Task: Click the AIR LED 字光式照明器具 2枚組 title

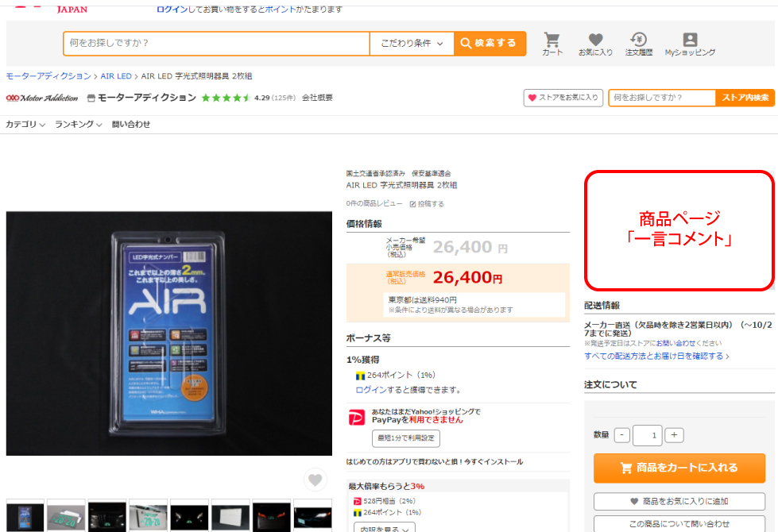Action: pos(402,186)
